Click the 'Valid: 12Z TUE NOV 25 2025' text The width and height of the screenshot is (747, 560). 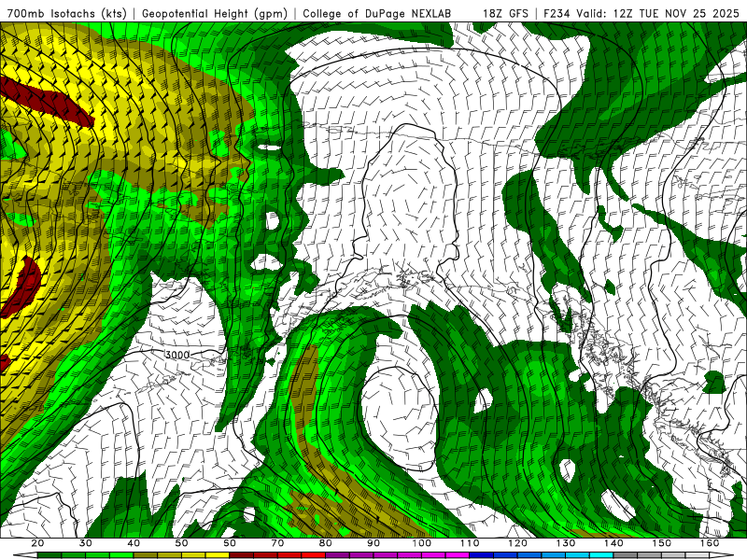coord(658,13)
